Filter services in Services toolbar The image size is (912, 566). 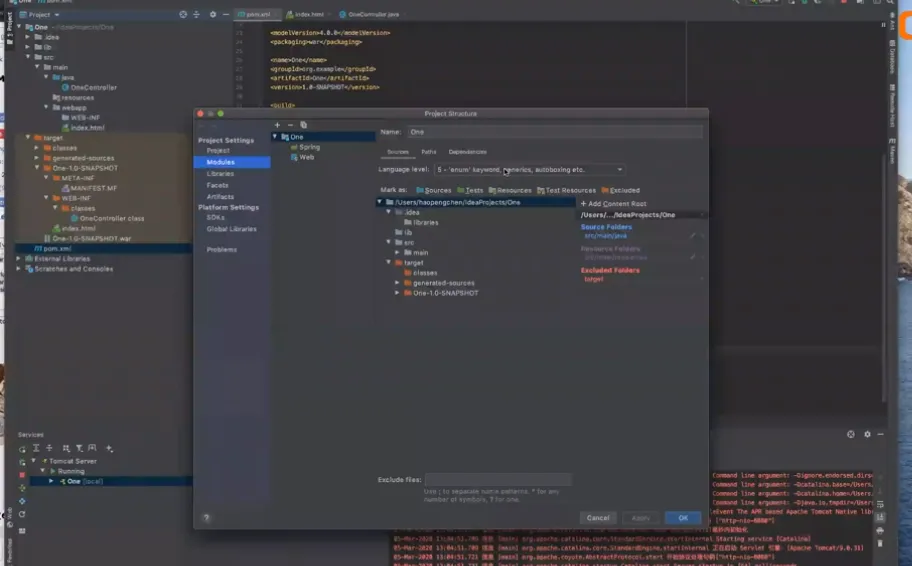pos(79,448)
